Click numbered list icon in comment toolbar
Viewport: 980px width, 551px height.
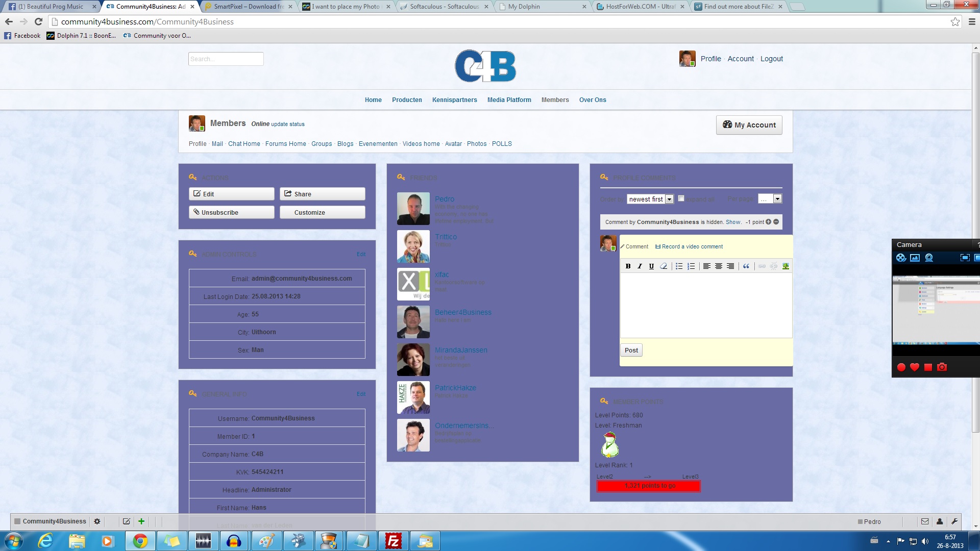tap(691, 266)
